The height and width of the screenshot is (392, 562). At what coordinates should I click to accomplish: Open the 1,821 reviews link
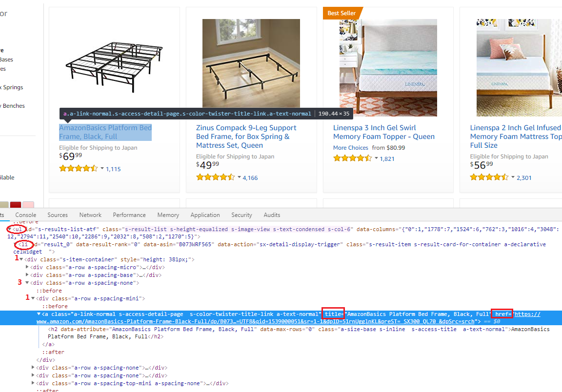tap(387, 159)
